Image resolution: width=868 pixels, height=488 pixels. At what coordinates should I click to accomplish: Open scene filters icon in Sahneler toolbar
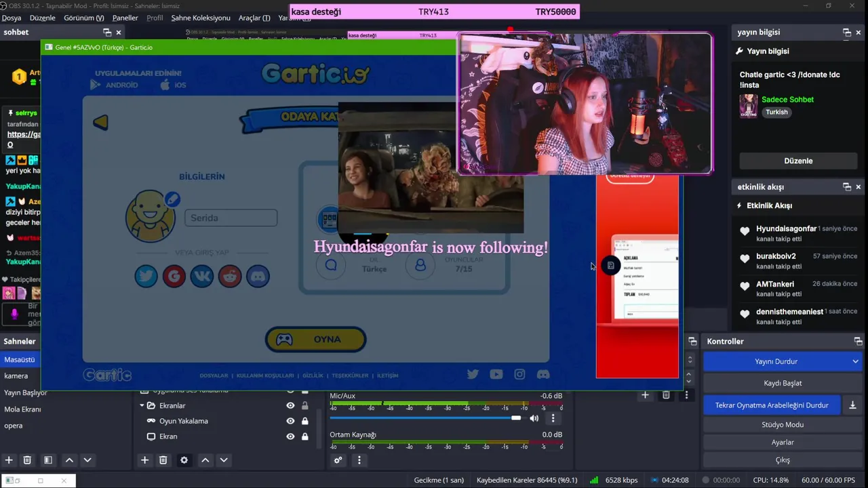pyautogui.click(x=48, y=460)
